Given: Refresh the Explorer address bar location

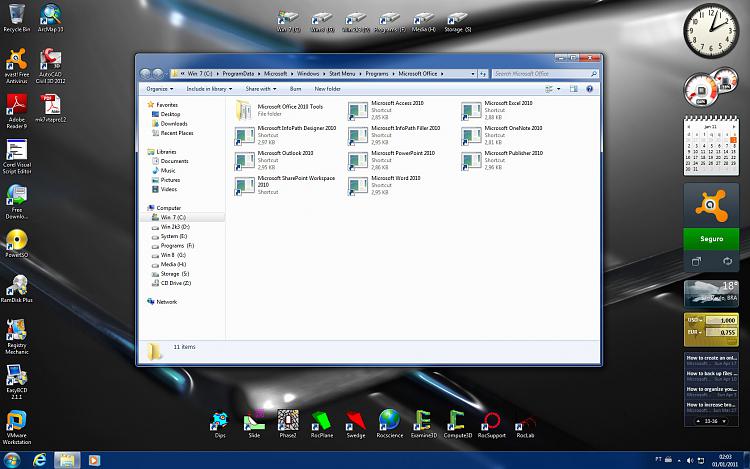Looking at the screenshot, I should click(x=483, y=74).
